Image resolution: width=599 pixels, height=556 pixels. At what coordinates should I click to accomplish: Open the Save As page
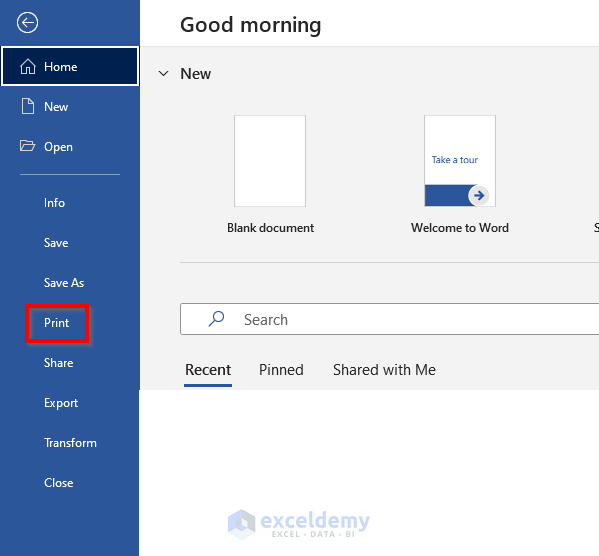64,283
